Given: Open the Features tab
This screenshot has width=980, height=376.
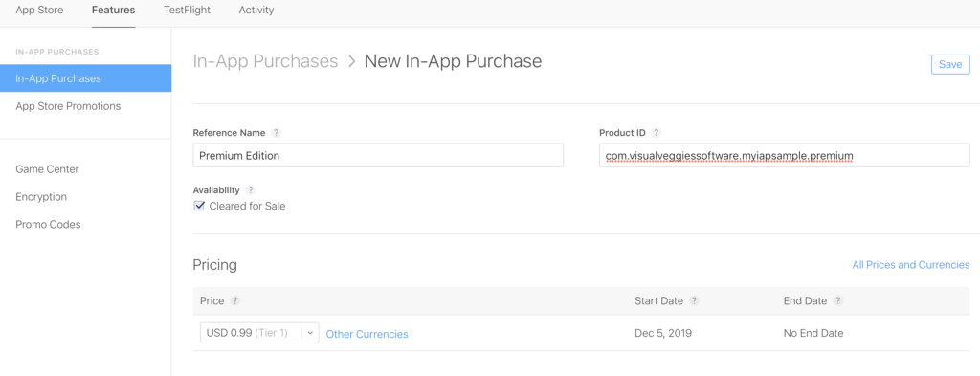Looking at the screenshot, I should point(113,10).
